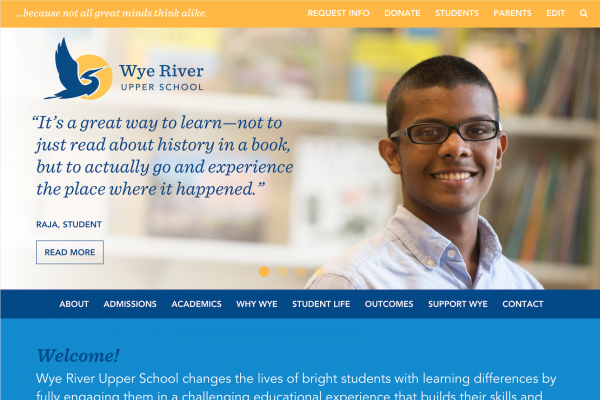Open the REQUEST INFO link
This screenshot has height=400, width=600.
tap(338, 13)
